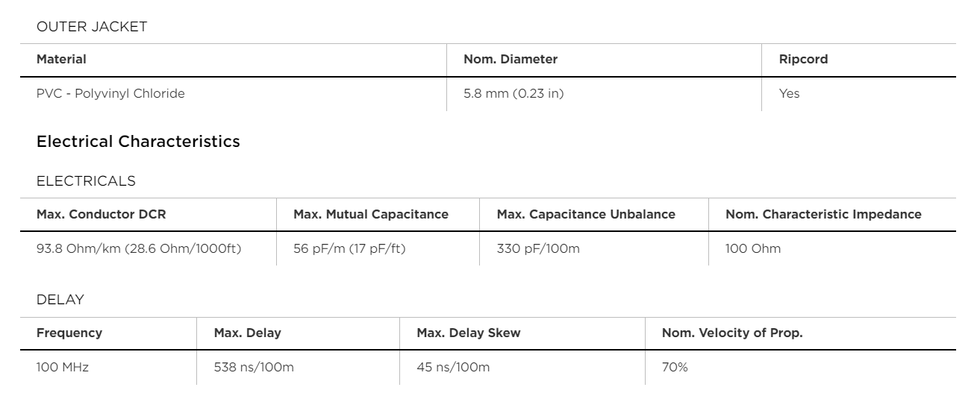The image size is (980, 399).
Task: Click the Electrical Characteristics heading
Action: point(138,141)
